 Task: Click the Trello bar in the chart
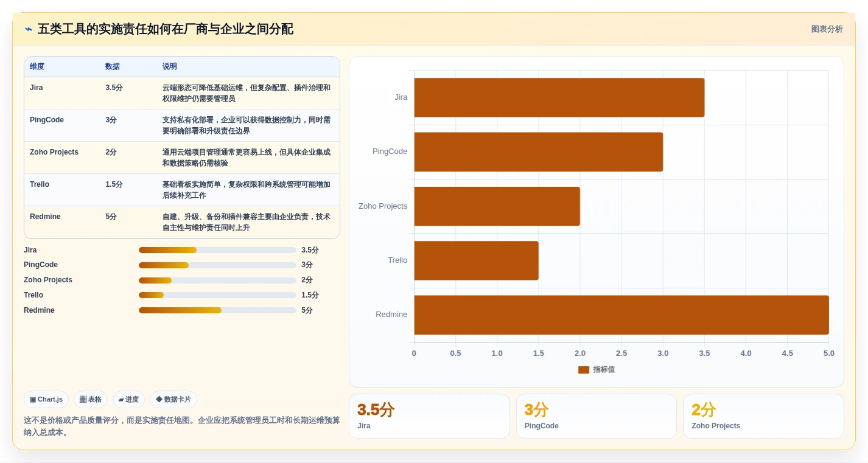pyautogui.click(x=477, y=260)
